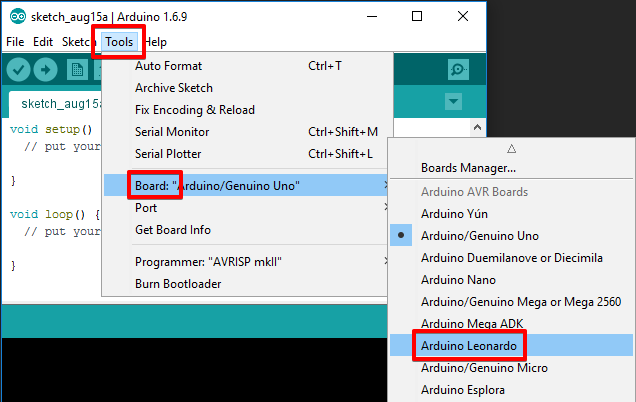
Task: Open the Port submenu entry
Action: [x=247, y=208]
